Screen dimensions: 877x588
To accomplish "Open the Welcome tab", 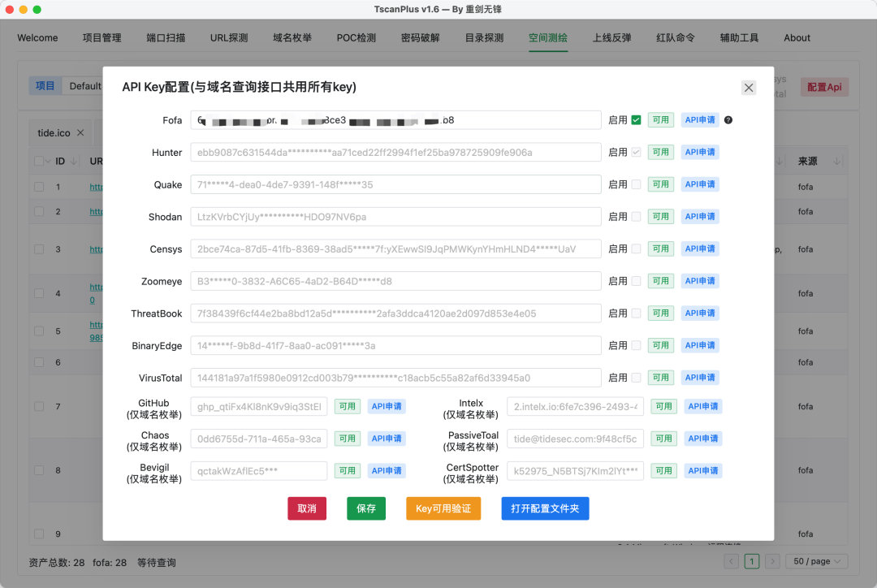I will pos(37,38).
